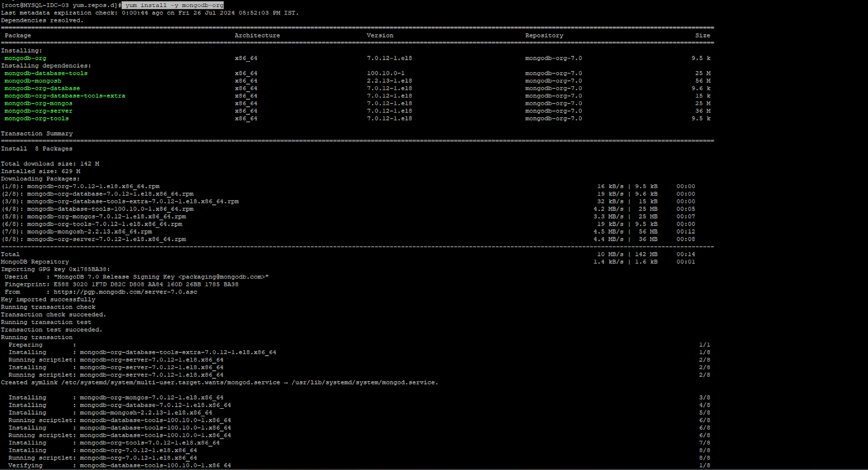
Task: Click the 'Downloading Packages:' line
Action: pyautogui.click(x=41, y=179)
